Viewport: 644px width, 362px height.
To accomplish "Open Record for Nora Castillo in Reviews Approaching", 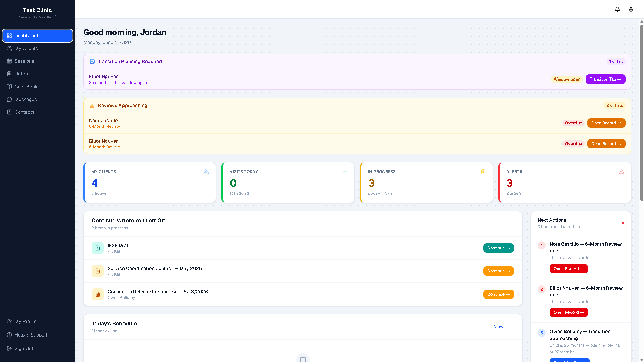I will (606, 123).
